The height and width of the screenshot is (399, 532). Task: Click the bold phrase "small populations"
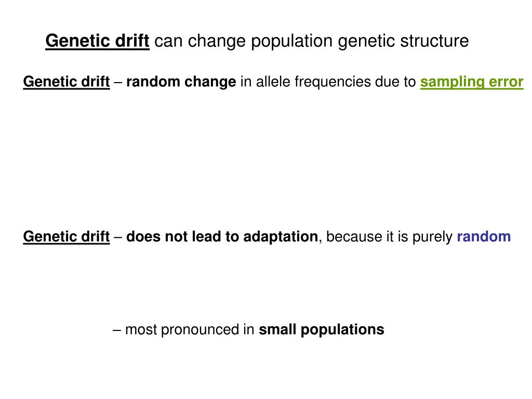click(x=321, y=330)
